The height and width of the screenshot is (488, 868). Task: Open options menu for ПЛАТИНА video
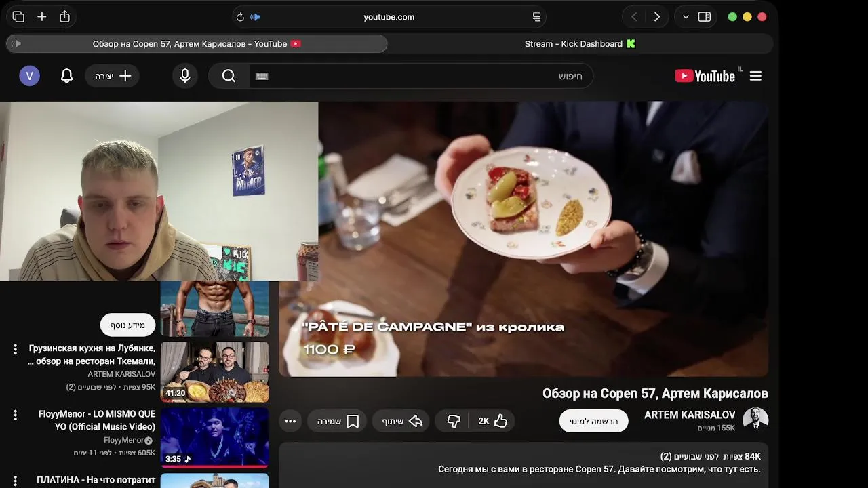point(15,481)
